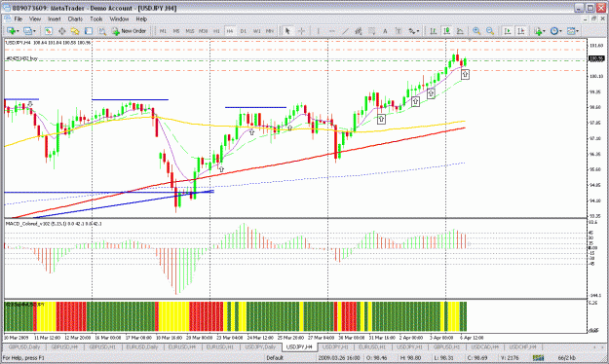Switch to the USDJPY,Daily chart tab
This screenshot has height=364, width=609.
(260, 346)
